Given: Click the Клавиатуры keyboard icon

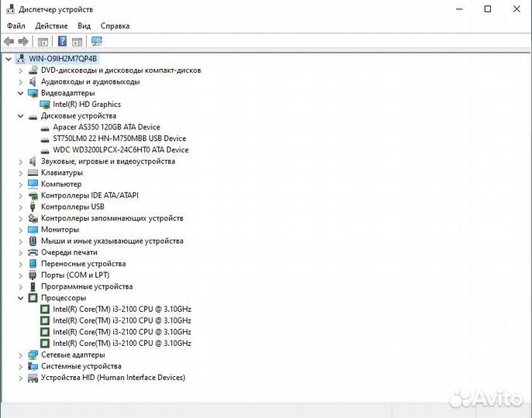Looking at the screenshot, I should coord(33,173).
